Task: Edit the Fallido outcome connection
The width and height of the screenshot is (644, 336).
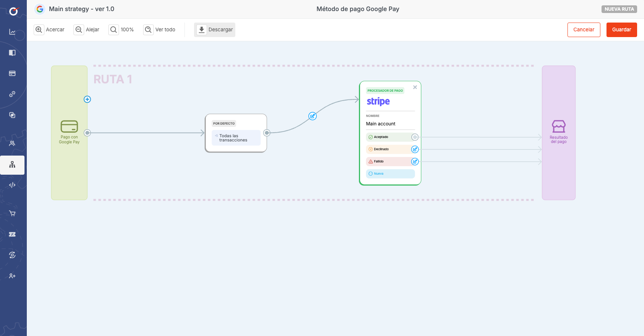Action: click(415, 162)
